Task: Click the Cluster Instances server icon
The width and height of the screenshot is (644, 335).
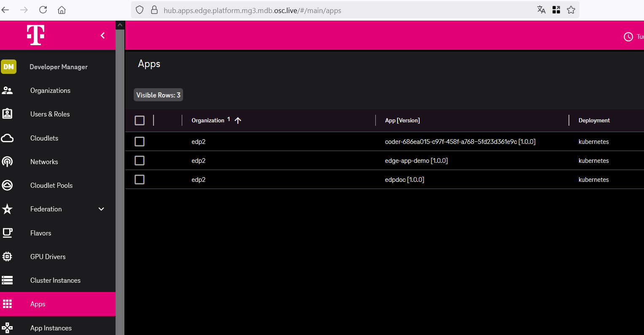Action: tap(8, 280)
